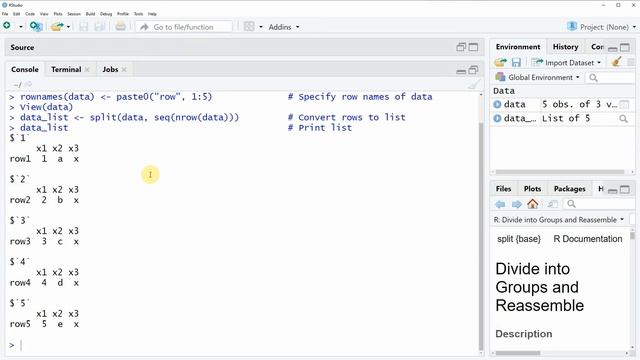Screen dimensions: 640x360
Task: Switch to the Jobs tab
Action: (110, 69)
